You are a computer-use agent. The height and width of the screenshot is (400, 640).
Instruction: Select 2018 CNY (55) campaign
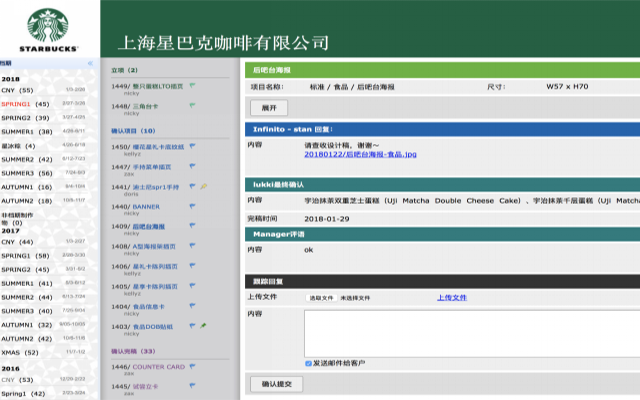[17, 90]
